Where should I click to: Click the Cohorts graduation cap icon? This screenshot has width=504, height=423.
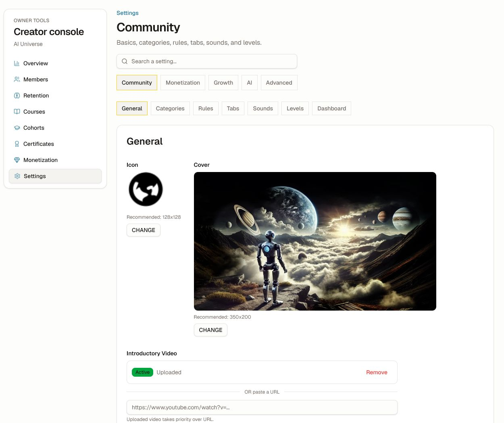(x=17, y=128)
